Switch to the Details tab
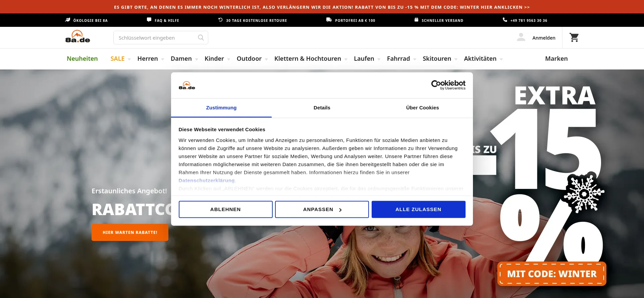The width and height of the screenshot is (644, 298). pos(322,108)
